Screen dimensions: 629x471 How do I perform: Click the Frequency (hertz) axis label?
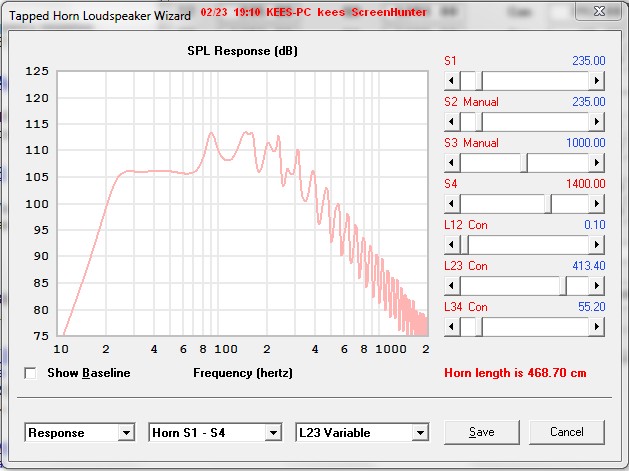pos(243,373)
